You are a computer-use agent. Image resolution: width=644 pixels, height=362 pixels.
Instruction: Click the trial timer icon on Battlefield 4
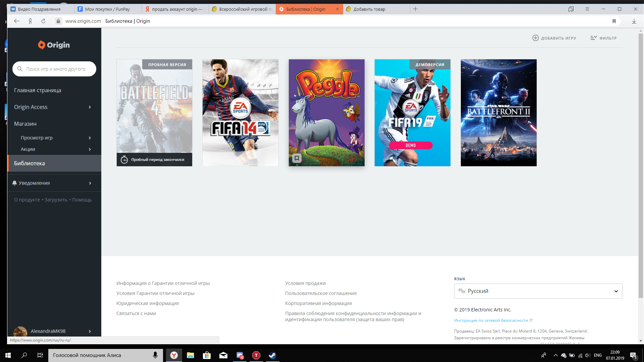(124, 160)
